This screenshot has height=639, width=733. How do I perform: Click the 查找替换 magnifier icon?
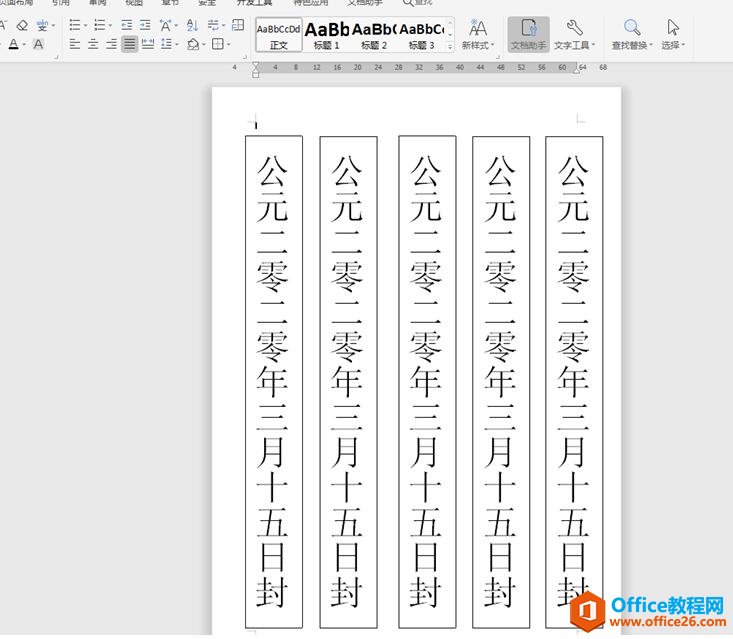coord(632,27)
